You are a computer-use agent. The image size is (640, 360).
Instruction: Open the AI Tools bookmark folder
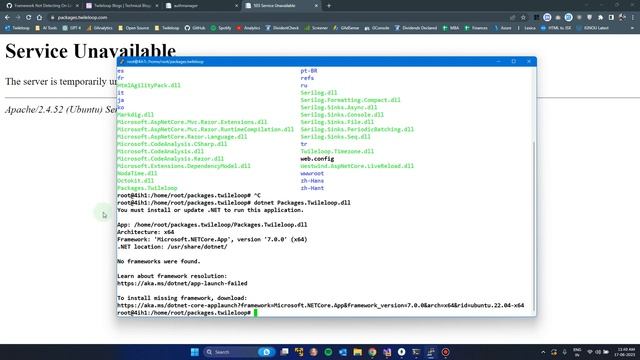46,28
